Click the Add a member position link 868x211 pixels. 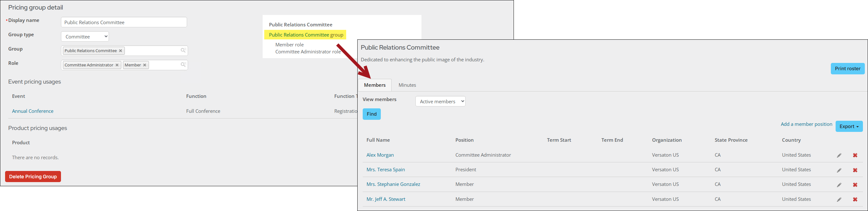(x=806, y=124)
